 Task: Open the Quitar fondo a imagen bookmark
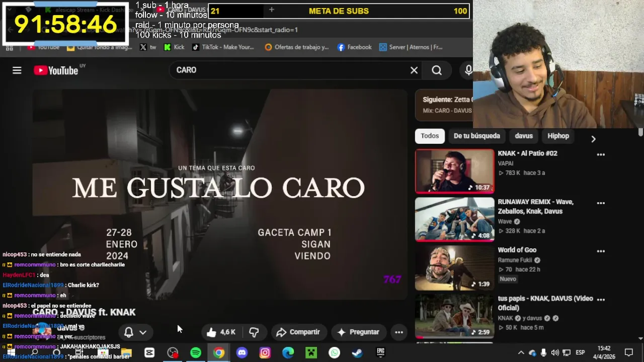pyautogui.click(x=99, y=47)
